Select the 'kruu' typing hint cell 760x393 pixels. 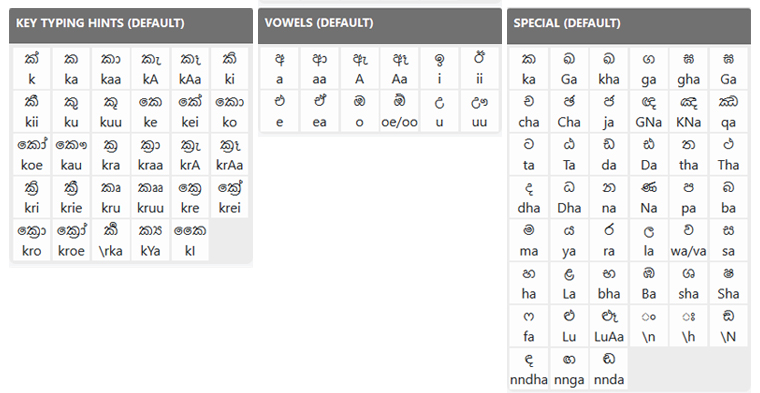(150, 197)
